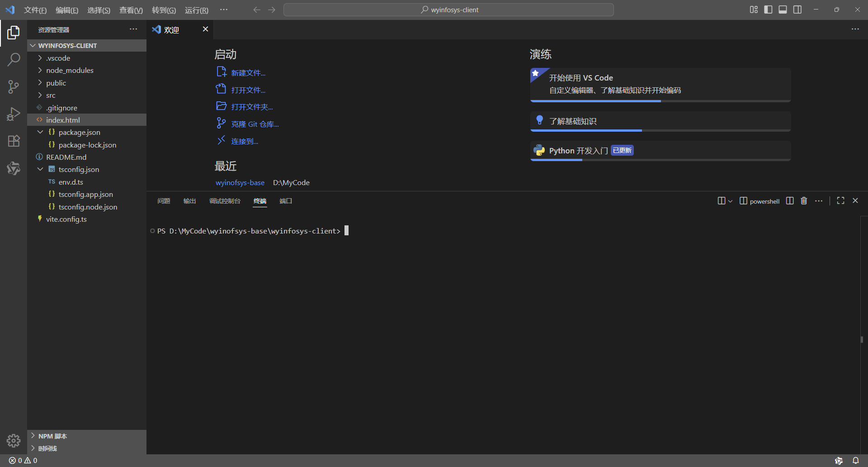Open the Run menu
868x467 pixels.
pos(197,10)
